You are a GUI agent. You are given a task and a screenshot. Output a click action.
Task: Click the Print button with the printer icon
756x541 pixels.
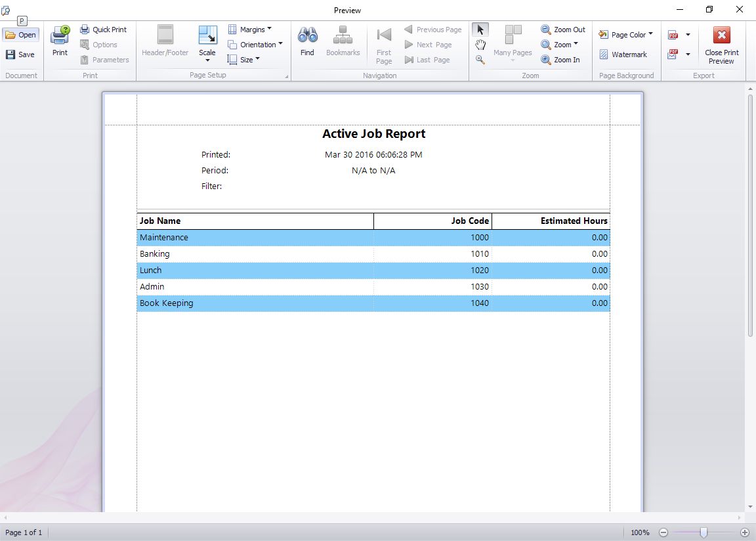tap(60, 41)
